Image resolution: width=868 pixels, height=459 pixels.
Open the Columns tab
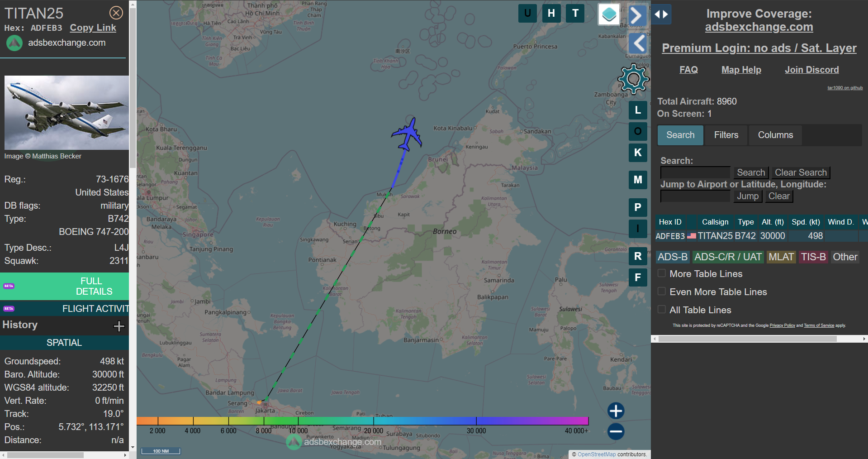pos(775,135)
